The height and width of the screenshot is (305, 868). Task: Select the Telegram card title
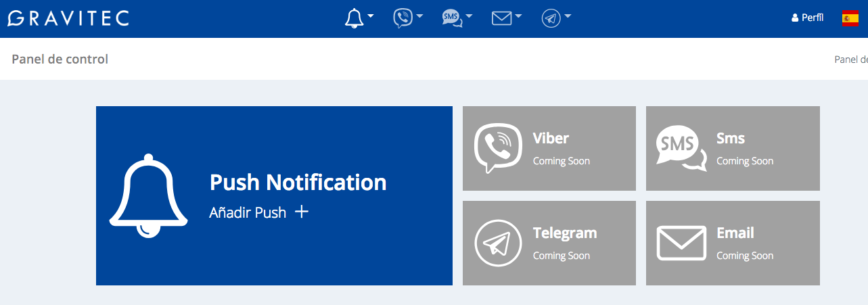coord(565,233)
